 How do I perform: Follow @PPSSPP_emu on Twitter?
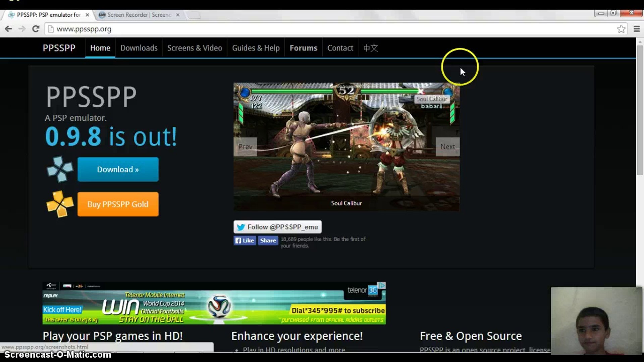click(x=277, y=227)
